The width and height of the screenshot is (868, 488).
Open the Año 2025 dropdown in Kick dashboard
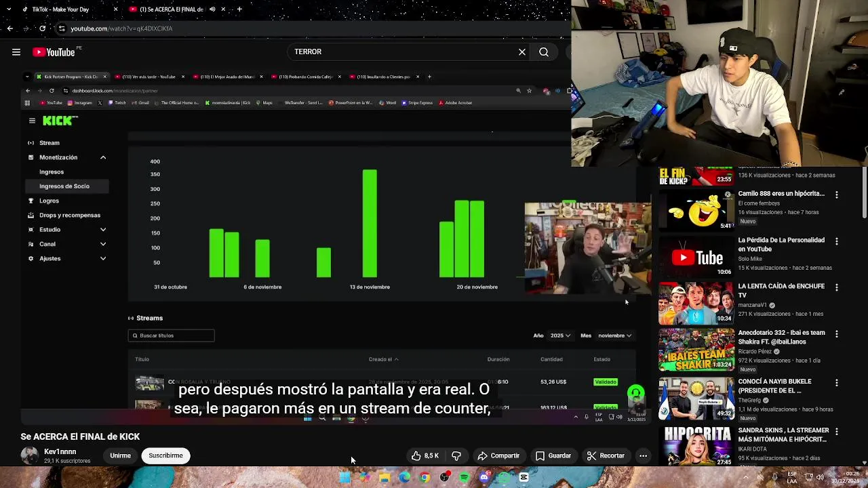point(560,335)
